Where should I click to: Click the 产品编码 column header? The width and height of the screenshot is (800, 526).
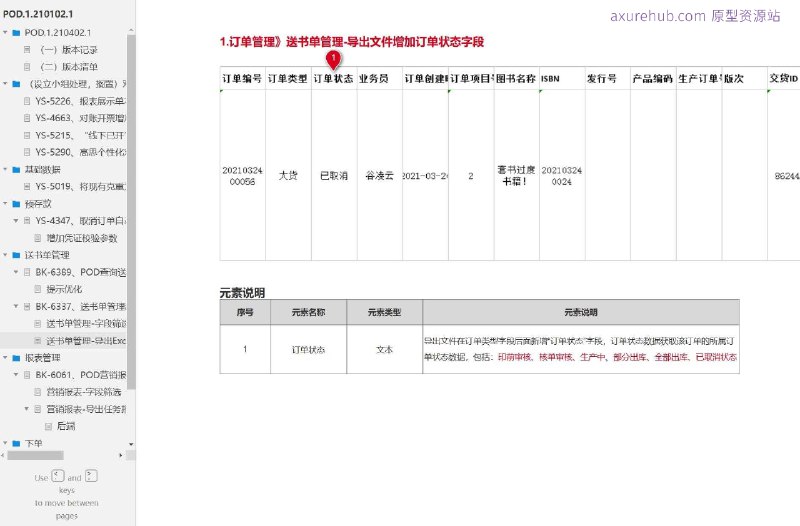654,79
